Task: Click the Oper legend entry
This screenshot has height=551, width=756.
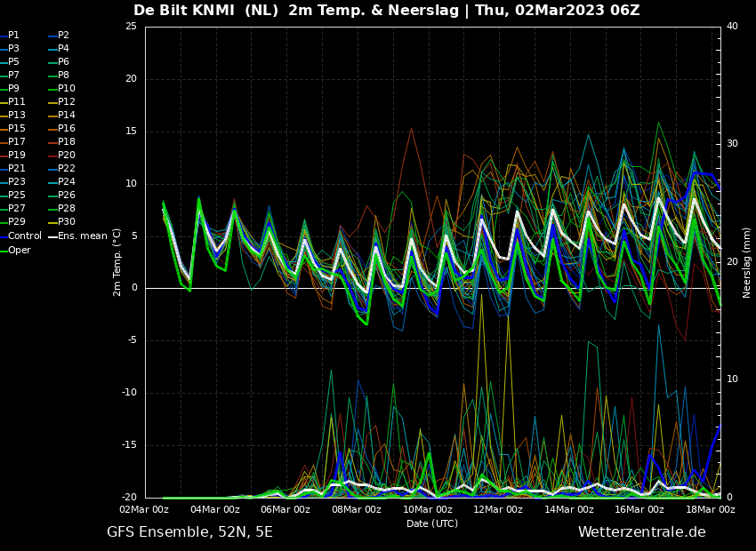Action: [19, 251]
